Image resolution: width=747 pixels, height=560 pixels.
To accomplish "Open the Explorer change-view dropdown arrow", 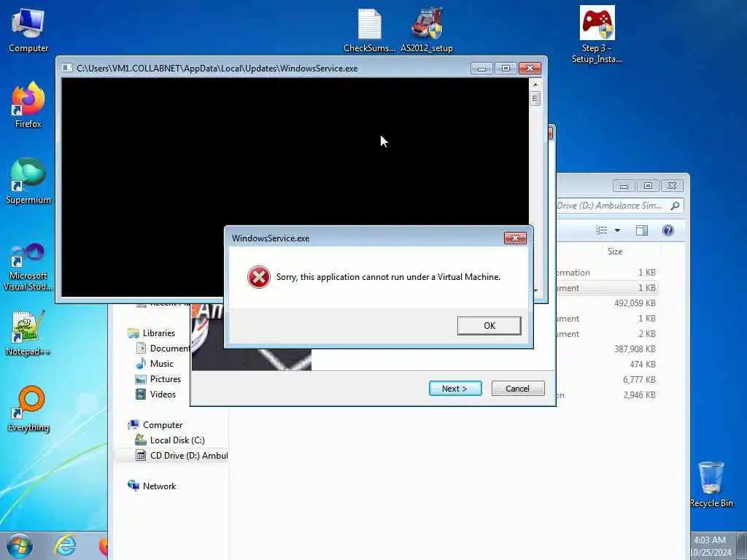I will pyautogui.click(x=617, y=230).
